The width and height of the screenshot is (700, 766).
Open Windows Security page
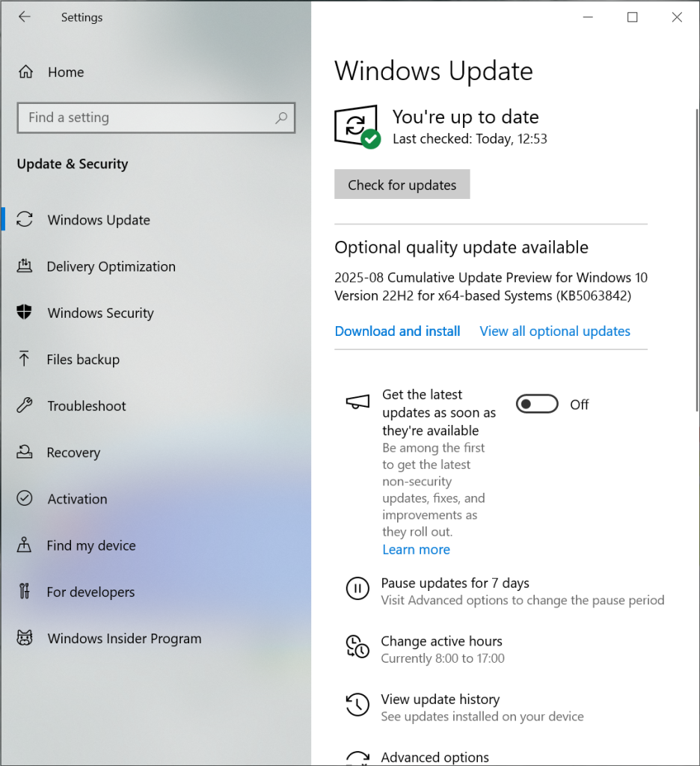[156, 313]
